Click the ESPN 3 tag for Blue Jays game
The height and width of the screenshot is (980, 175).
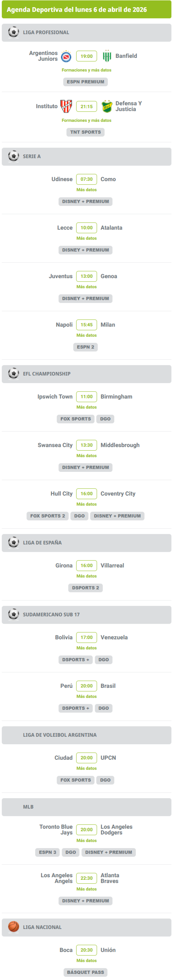click(47, 852)
